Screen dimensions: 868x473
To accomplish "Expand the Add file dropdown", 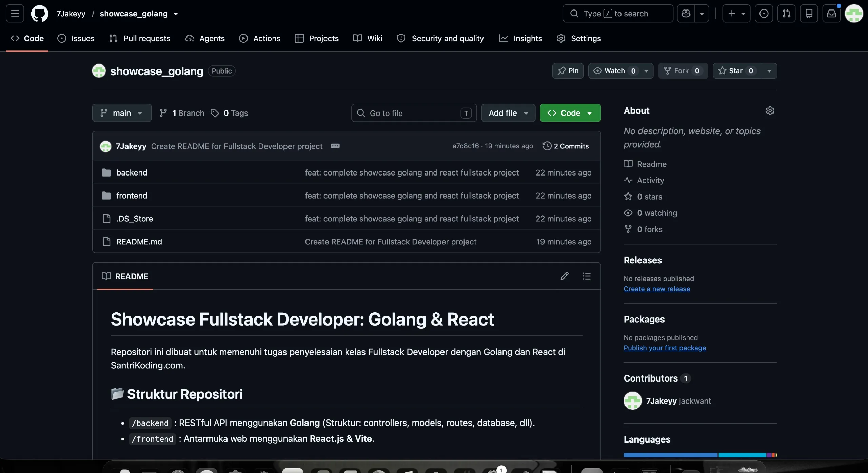I will tap(508, 113).
